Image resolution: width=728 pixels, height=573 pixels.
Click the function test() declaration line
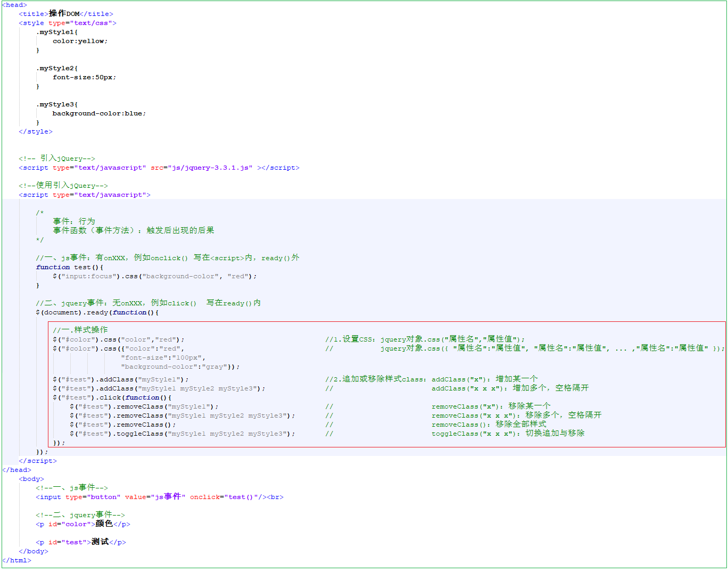(x=69, y=267)
